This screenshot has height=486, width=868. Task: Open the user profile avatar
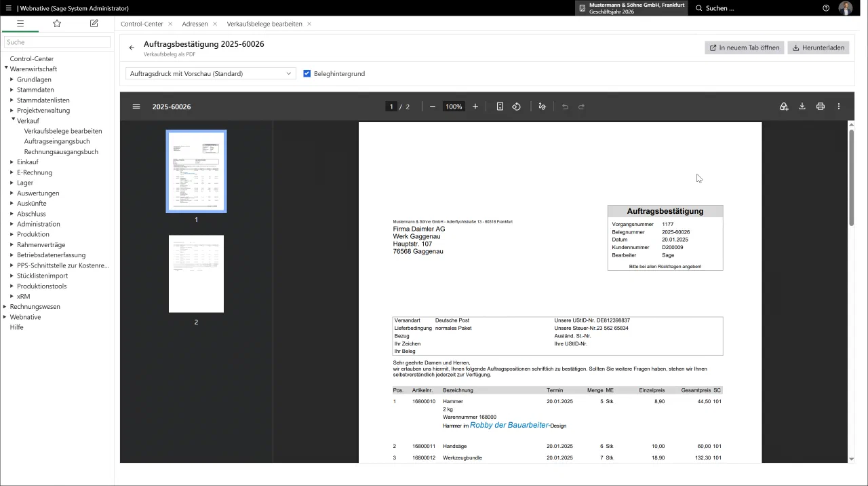coord(846,8)
